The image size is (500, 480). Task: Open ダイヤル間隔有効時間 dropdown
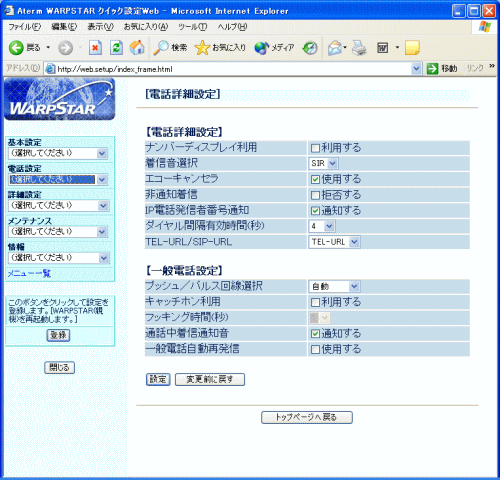pos(322,226)
